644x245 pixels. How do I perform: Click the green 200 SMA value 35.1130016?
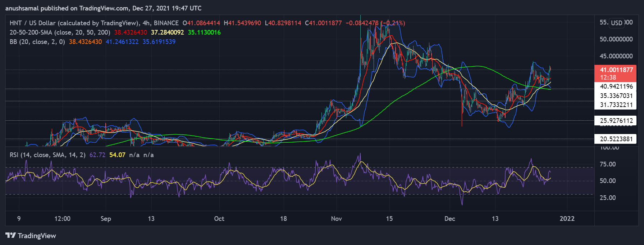(x=204, y=32)
